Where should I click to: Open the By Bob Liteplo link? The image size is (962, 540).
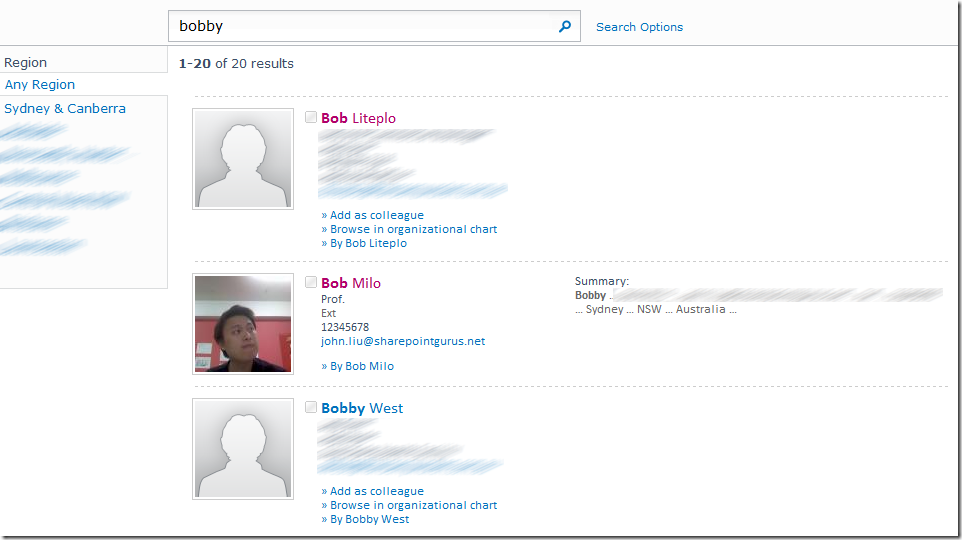pos(368,243)
